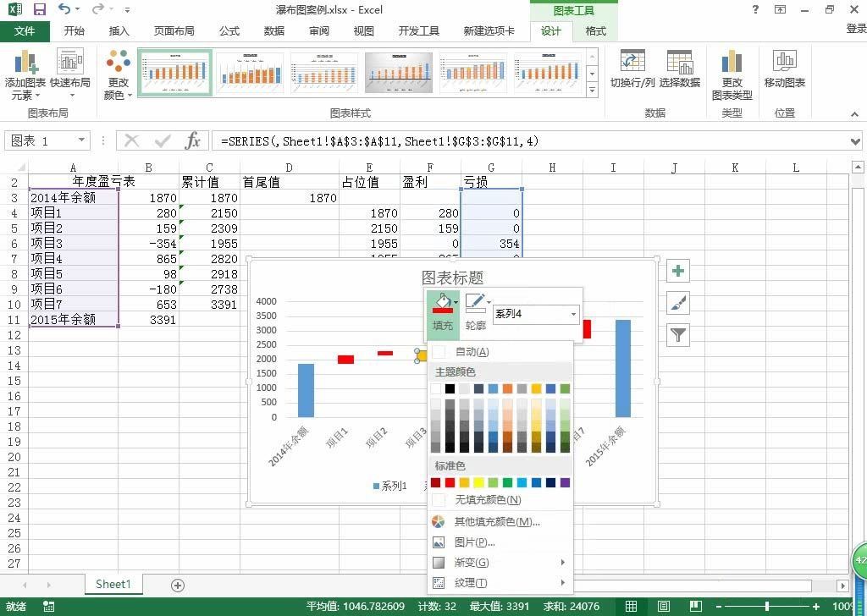This screenshot has width=867, height=616.
Task: Click the cancel X icon in formula bar
Action: point(131,140)
